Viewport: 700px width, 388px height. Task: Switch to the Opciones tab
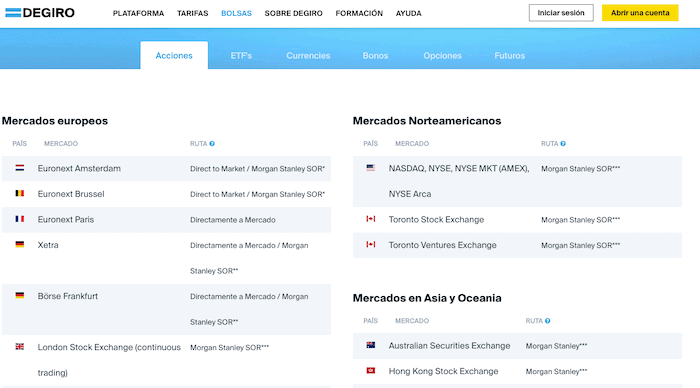(x=442, y=56)
